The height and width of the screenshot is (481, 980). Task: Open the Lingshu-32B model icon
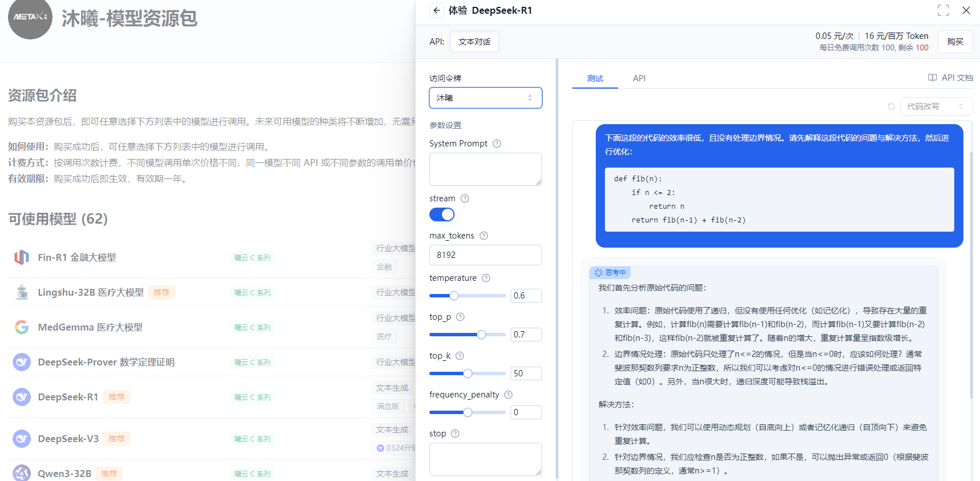[22, 292]
